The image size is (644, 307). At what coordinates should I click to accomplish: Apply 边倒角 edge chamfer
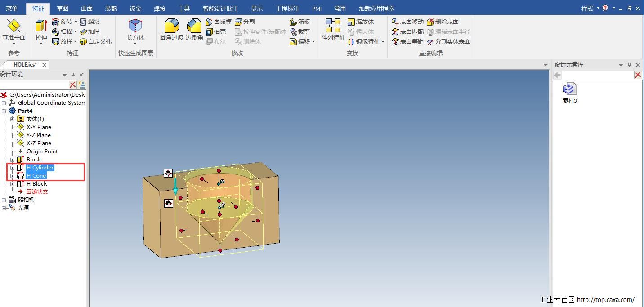(x=194, y=30)
